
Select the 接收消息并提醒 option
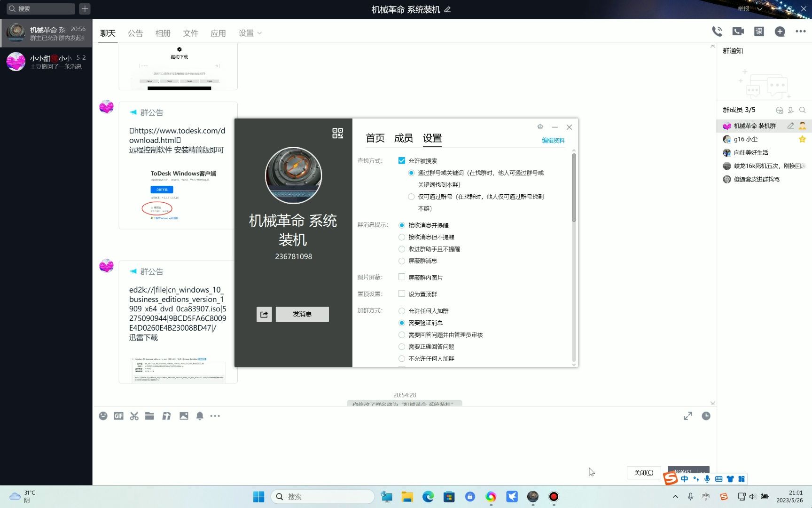pos(402,225)
